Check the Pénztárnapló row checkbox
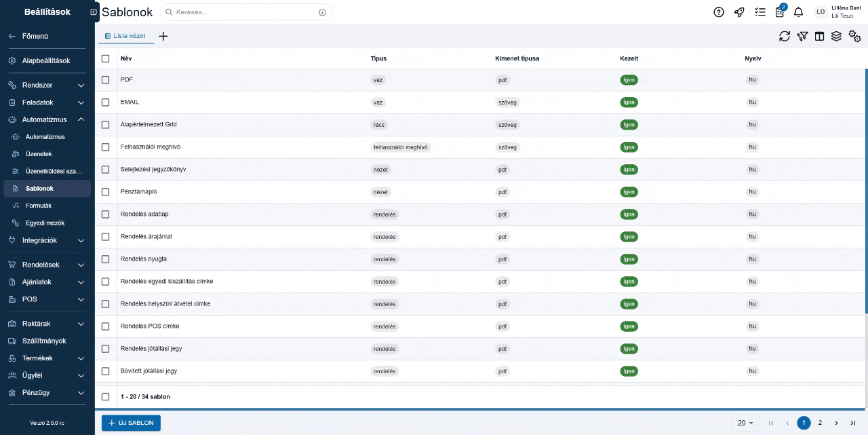The width and height of the screenshot is (868, 435). tap(105, 191)
